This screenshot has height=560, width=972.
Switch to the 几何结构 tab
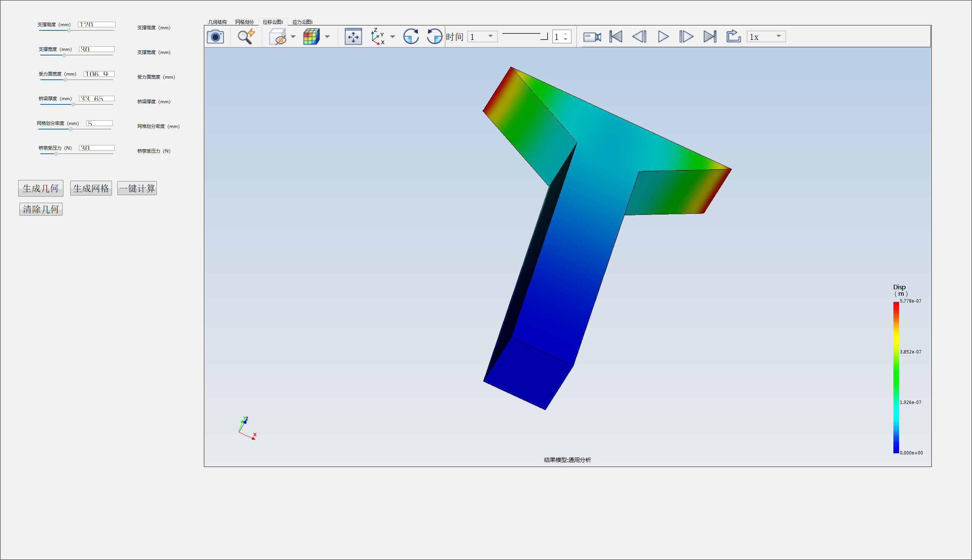click(217, 22)
